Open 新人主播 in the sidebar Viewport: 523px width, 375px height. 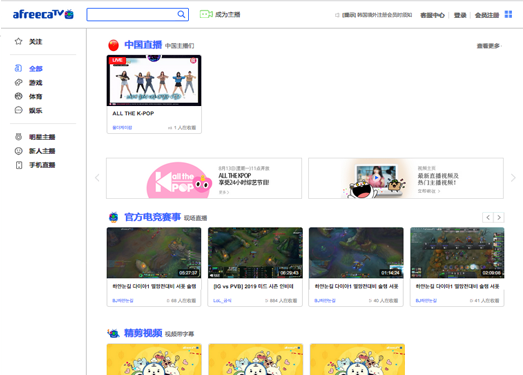click(x=42, y=151)
